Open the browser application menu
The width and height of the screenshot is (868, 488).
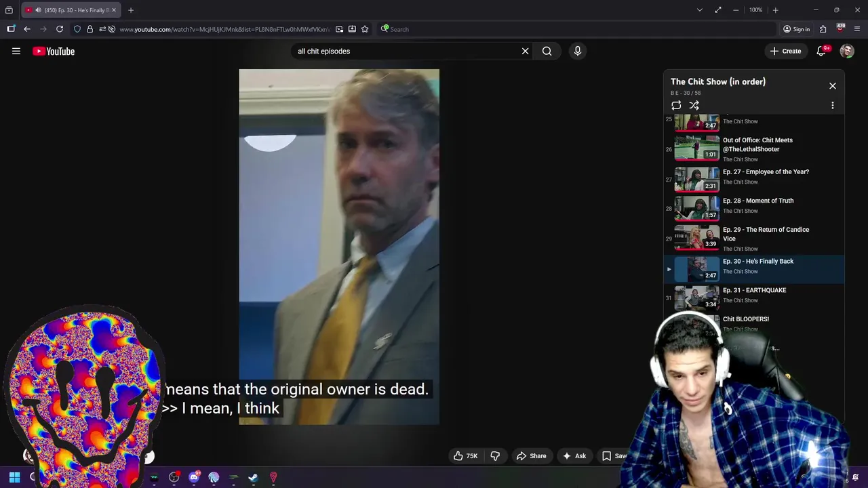pos(857,29)
